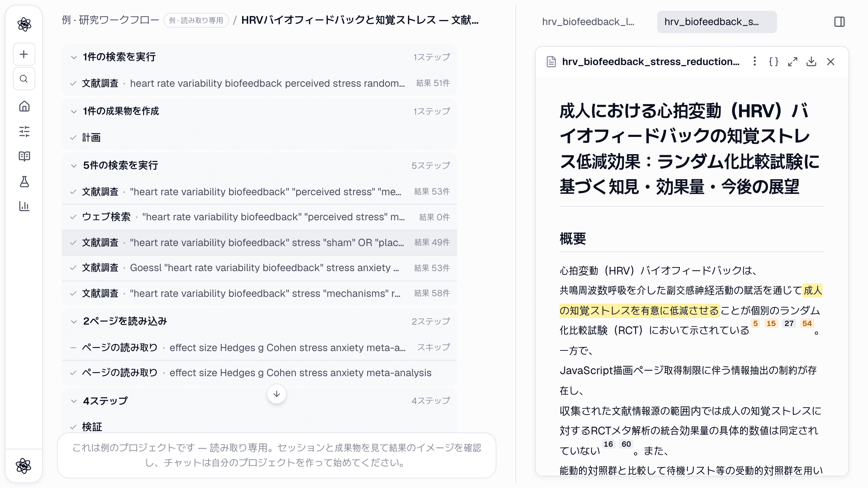This screenshot has height=488, width=868.
Task: Open citation number 54
Action: click(807, 323)
